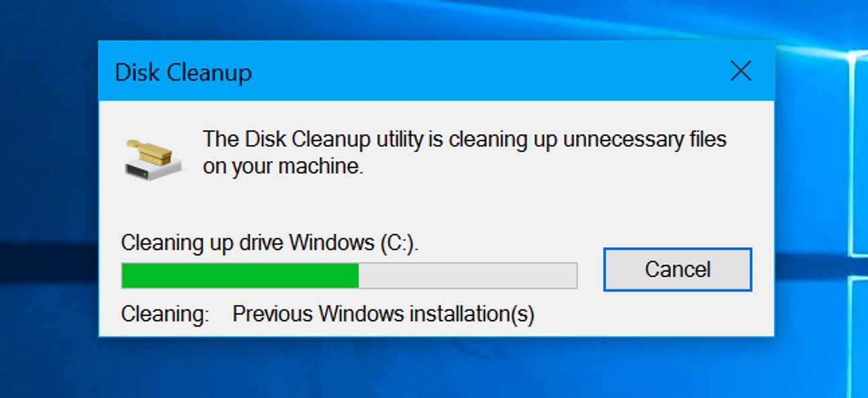Click the "Cleaning:" label
The height and width of the screenshot is (398, 868).
coord(165,314)
